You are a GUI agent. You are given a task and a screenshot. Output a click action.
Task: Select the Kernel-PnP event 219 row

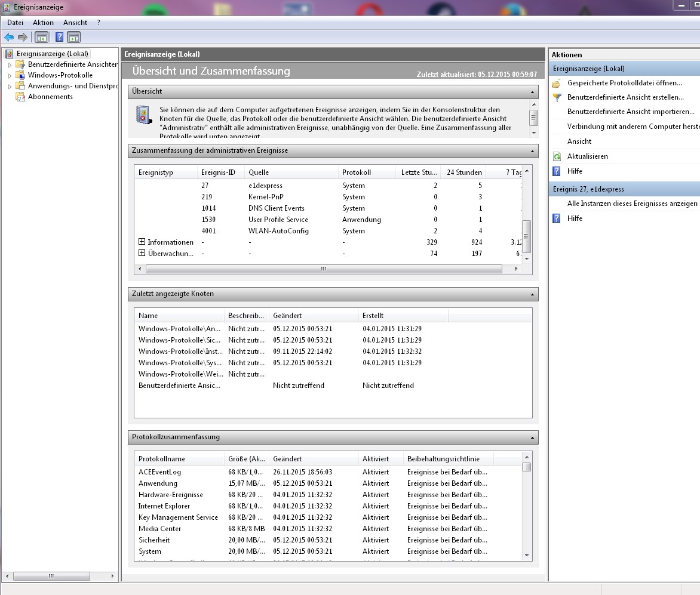[x=328, y=197]
